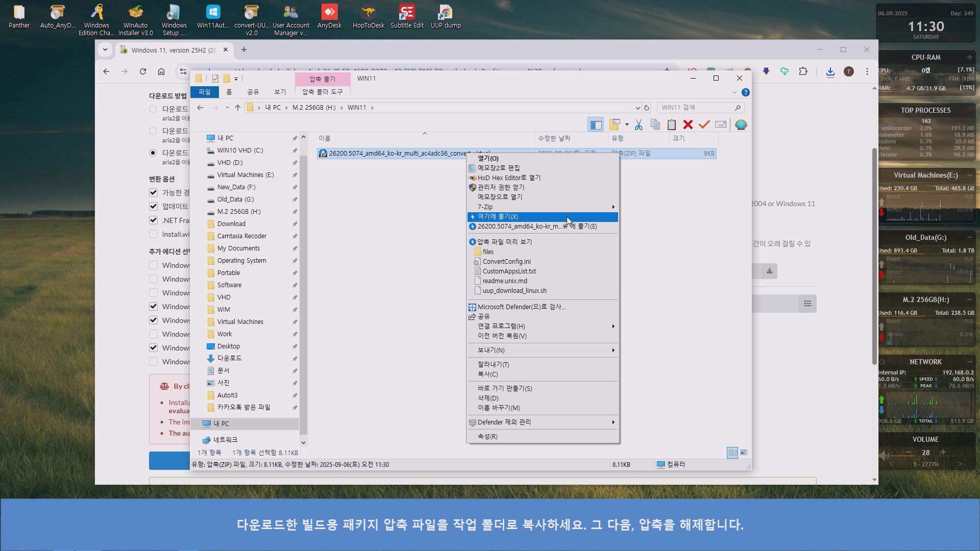The width and height of the screenshot is (980, 551).
Task: Open Chrome downloads icon
Action: pos(830,72)
